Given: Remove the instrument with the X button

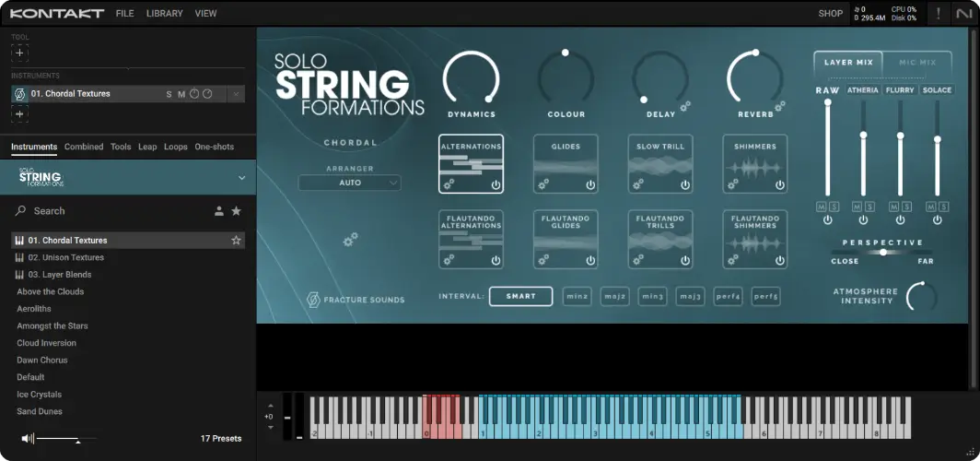Looking at the screenshot, I should click(x=236, y=94).
